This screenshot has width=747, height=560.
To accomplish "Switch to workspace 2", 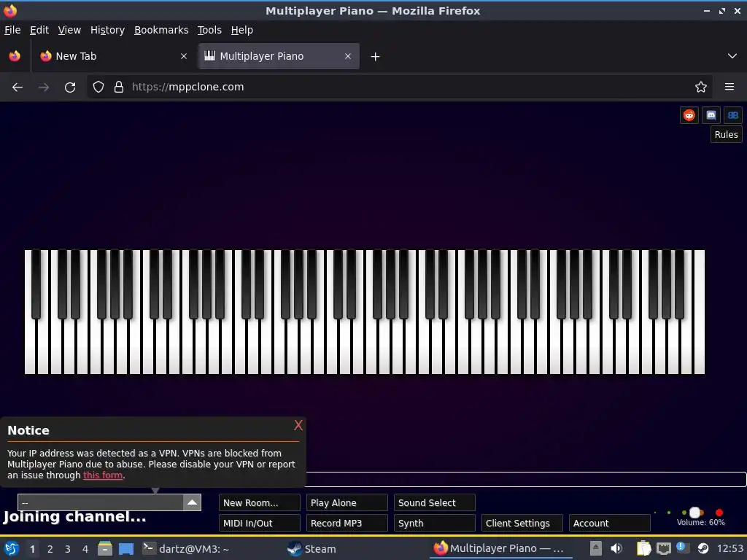I will point(50,549).
